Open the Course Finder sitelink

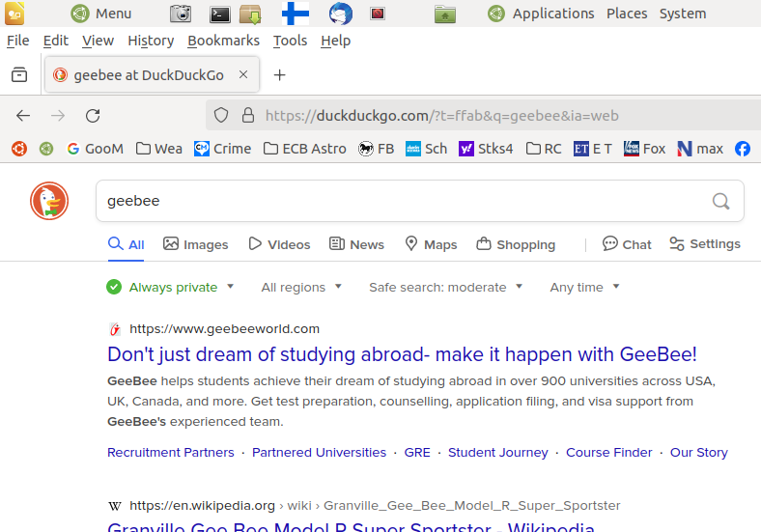[609, 453]
